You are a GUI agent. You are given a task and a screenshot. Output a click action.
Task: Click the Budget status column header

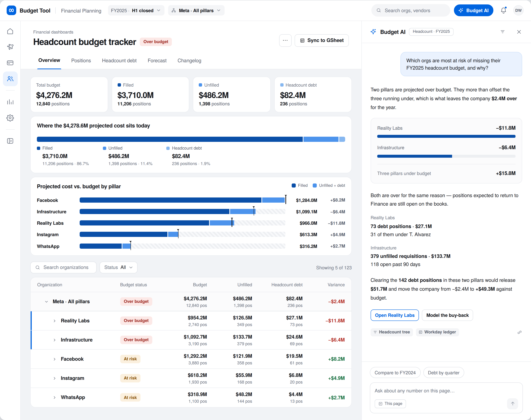[x=133, y=284]
